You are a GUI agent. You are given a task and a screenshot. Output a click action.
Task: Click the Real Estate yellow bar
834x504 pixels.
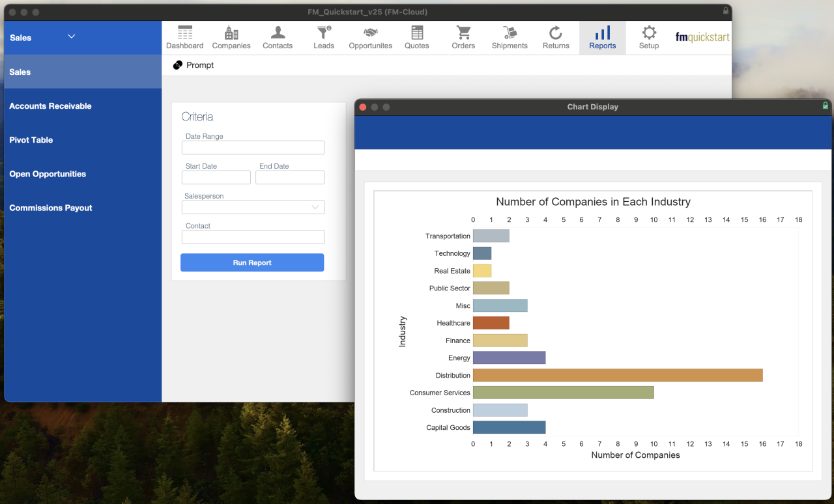(x=482, y=271)
